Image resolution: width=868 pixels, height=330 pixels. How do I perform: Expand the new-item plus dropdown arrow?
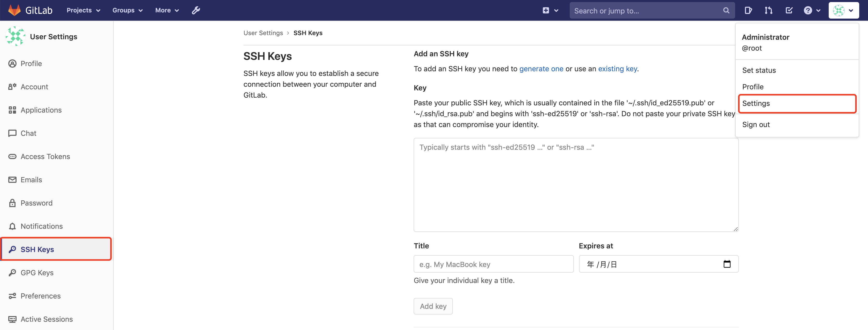(556, 11)
